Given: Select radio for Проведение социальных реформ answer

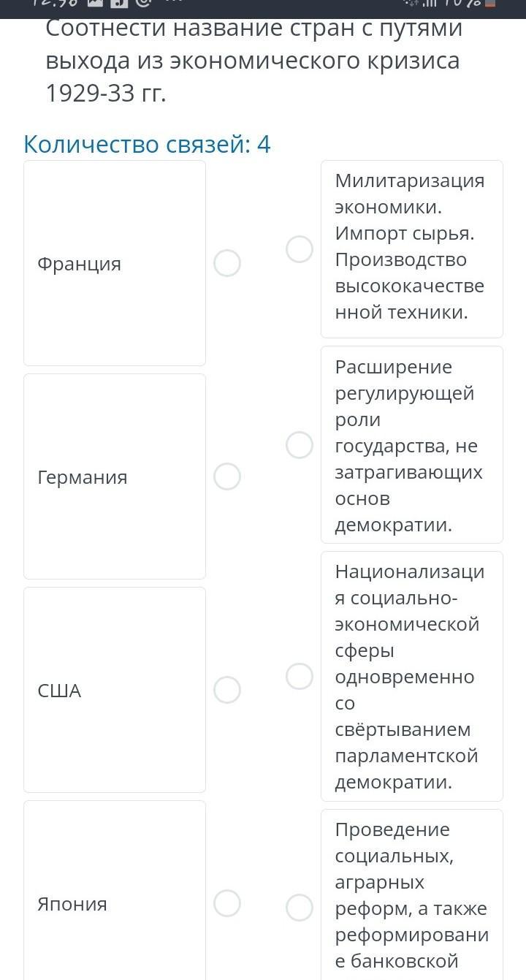Looking at the screenshot, I should pos(300,908).
